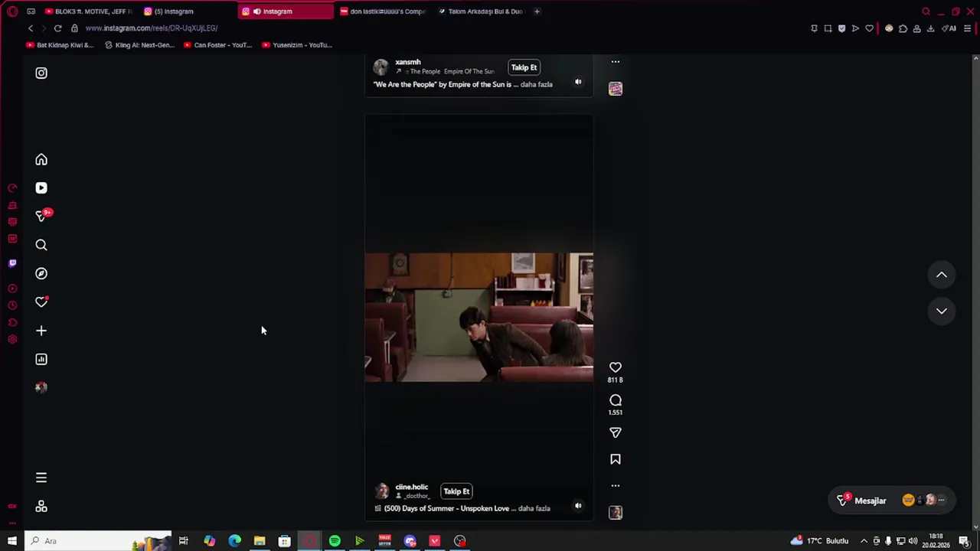
Task: Open the downloads icon in toolbar
Action: click(930, 28)
